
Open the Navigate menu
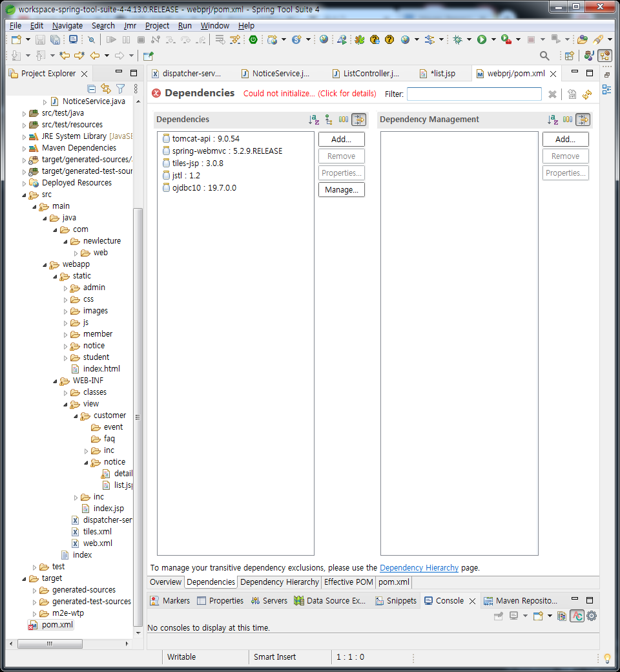click(x=67, y=26)
